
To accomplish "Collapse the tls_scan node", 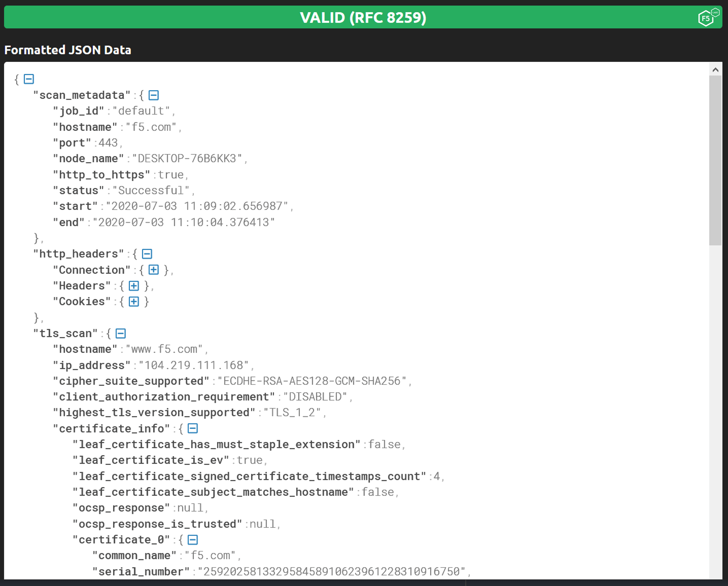I will pos(120,334).
